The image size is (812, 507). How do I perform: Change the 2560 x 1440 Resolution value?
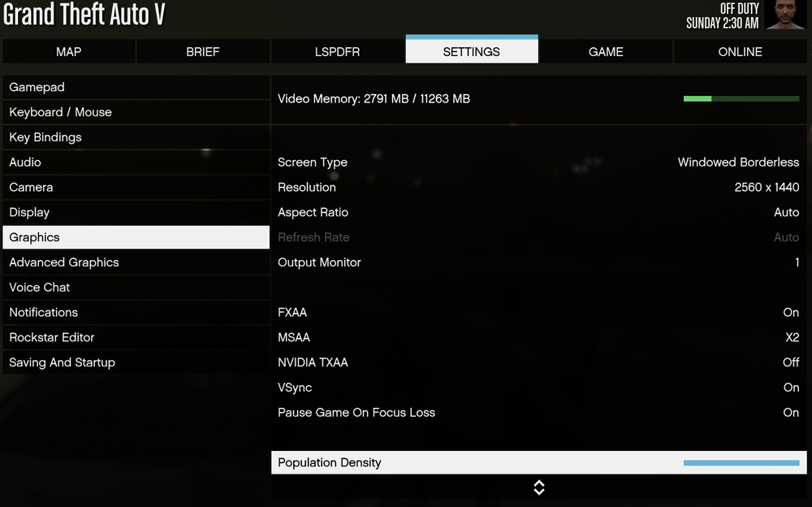point(767,187)
